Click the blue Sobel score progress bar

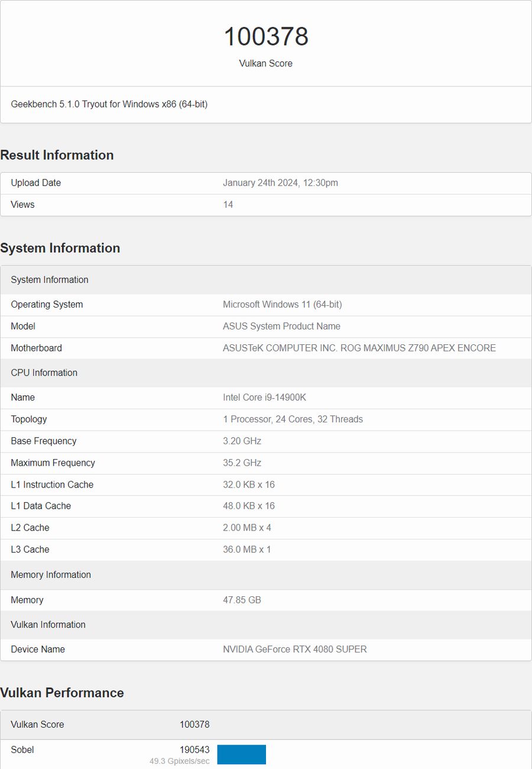tap(242, 755)
